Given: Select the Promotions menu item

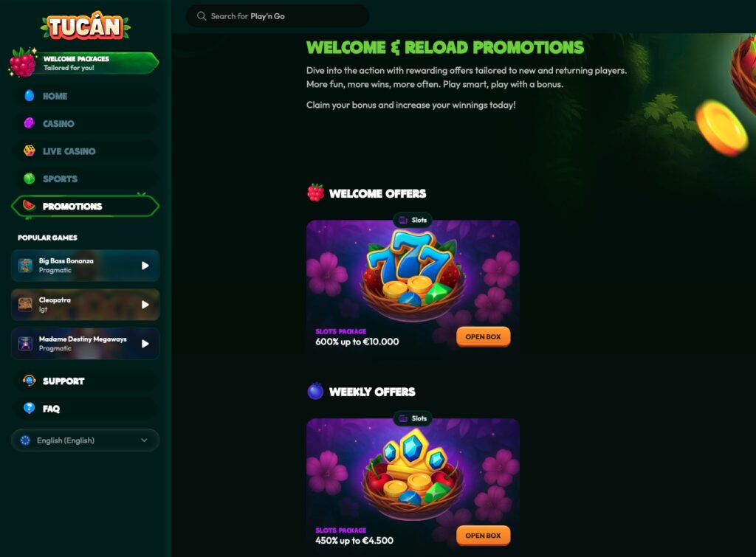Looking at the screenshot, I should [86, 207].
